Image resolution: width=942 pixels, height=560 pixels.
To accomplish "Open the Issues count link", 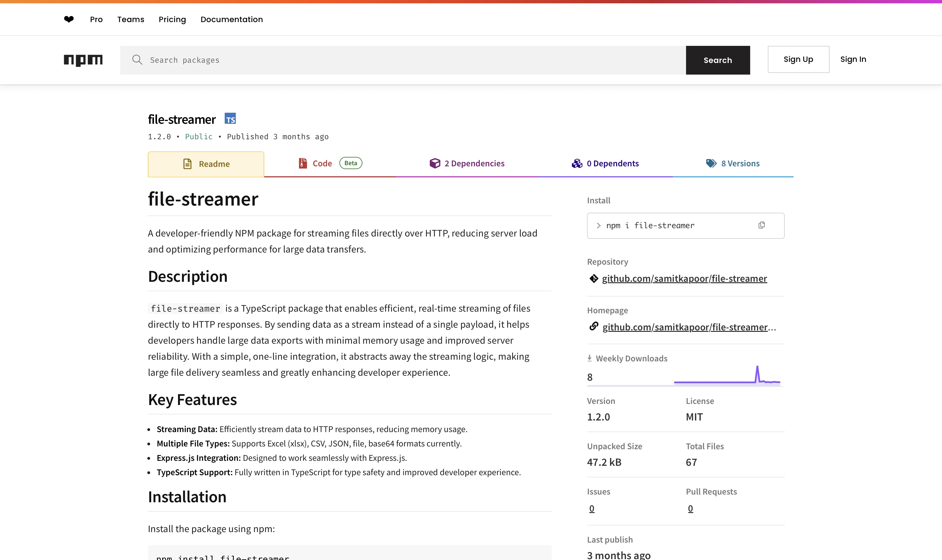I will click(592, 509).
